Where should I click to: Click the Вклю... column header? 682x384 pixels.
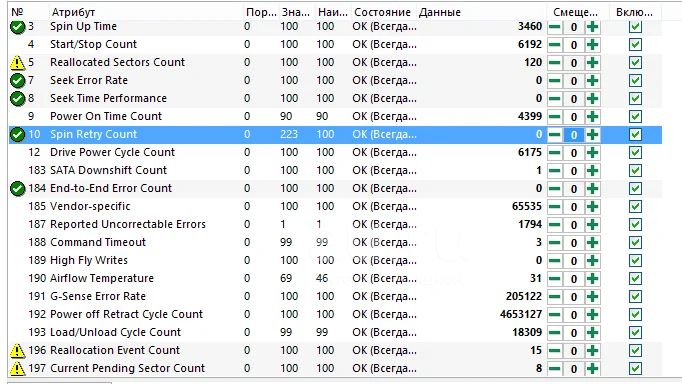click(x=635, y=12)
